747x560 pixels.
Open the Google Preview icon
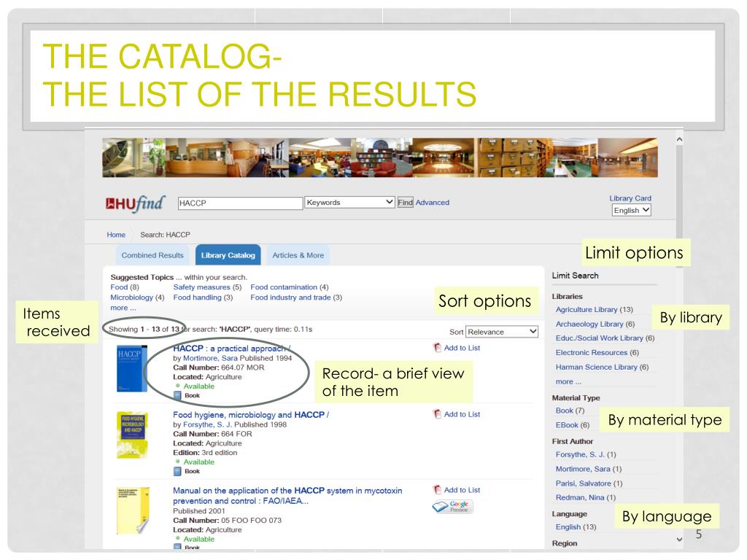pos(452,507)
